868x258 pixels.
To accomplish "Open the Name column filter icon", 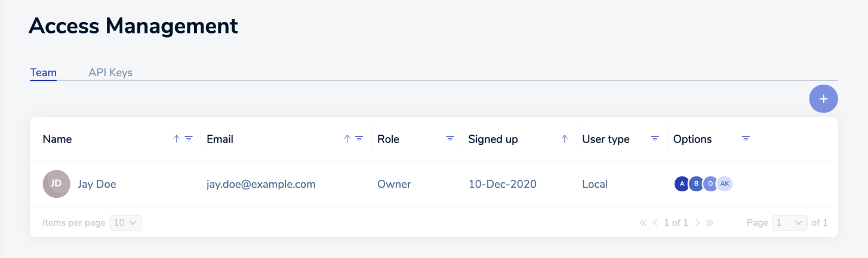I will click(x=189, y=139).
